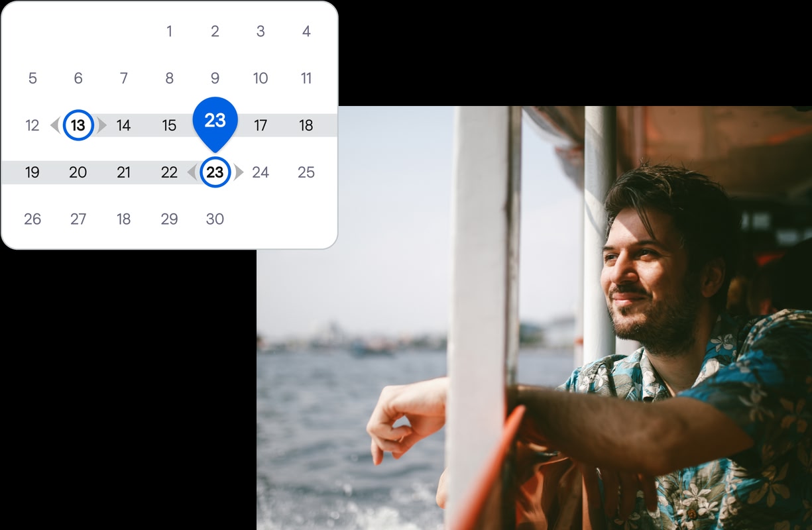Choose date 14 in the highlighted range
The image size is (812, 530).
click(123, 125)
